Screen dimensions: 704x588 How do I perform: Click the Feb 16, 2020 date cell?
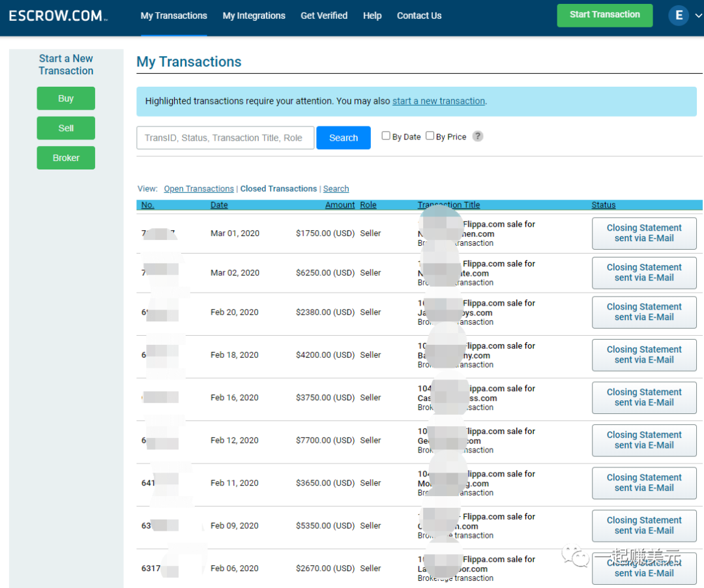tap(235, 398)
